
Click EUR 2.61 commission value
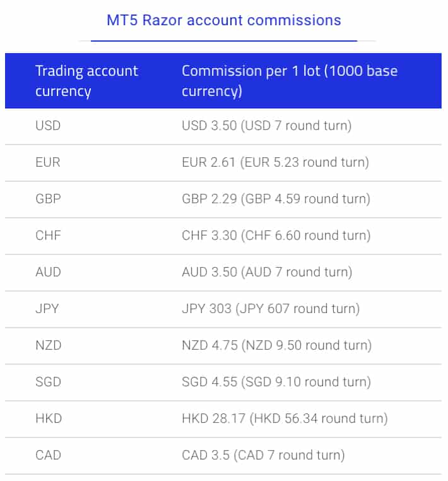point(275,162)
